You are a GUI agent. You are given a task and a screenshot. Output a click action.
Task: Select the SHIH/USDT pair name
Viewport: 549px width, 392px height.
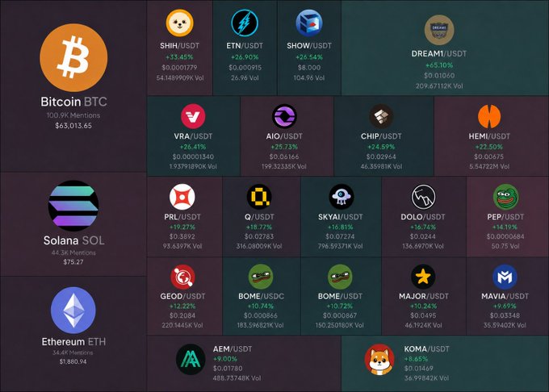[179, 46]
